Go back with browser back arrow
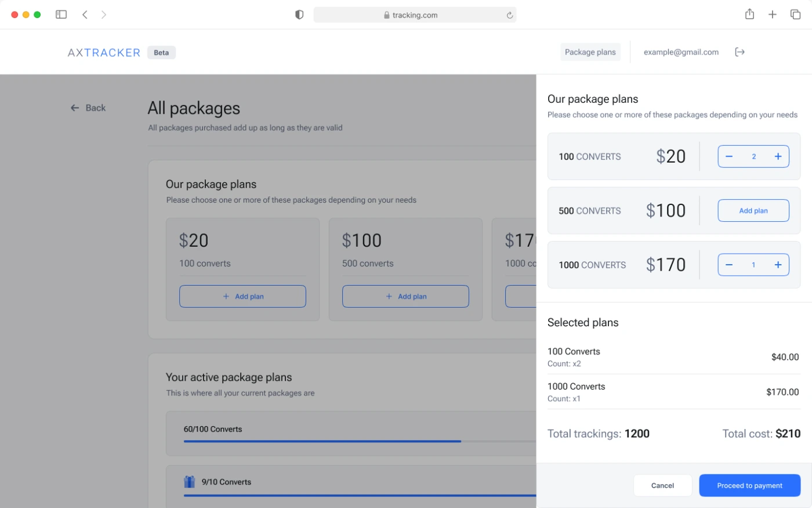Viewport: 812px width, 508px height. pyautogui.click(x=85, y=15)
